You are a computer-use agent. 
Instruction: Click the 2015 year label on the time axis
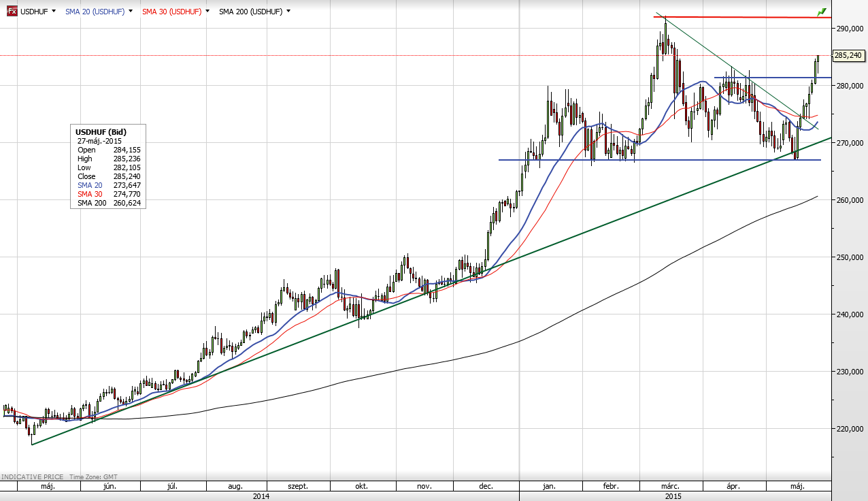(x=673, y=496)
